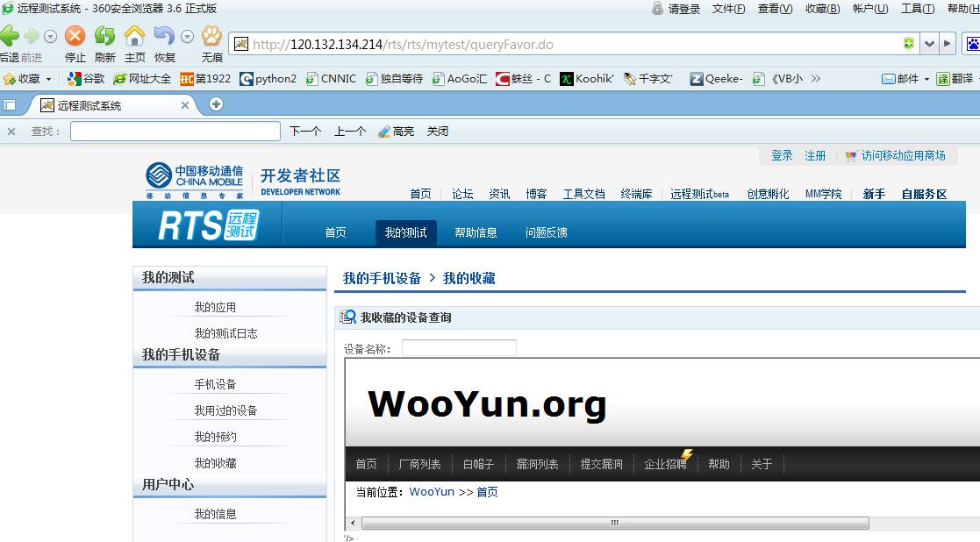Select 我的测试 tab in RTS bar
This screenshot has width=980, height=542.
pos(405,232)
